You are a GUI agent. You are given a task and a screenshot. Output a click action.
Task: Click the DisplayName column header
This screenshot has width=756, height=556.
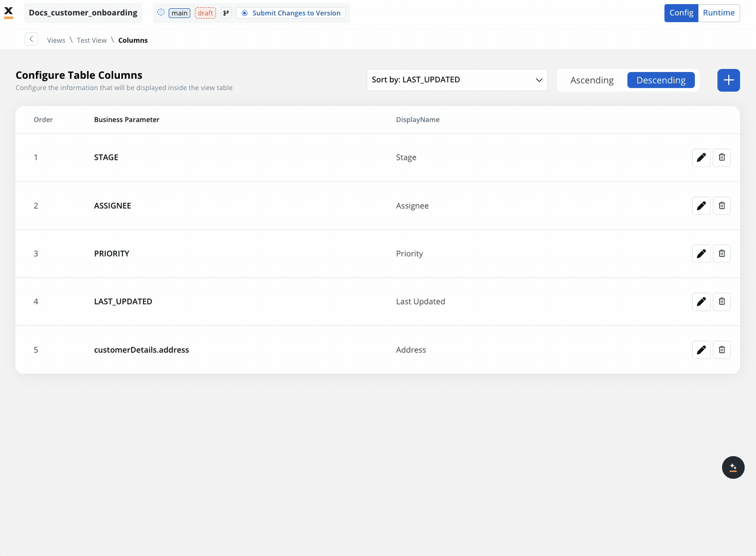(x=418, y=120)
